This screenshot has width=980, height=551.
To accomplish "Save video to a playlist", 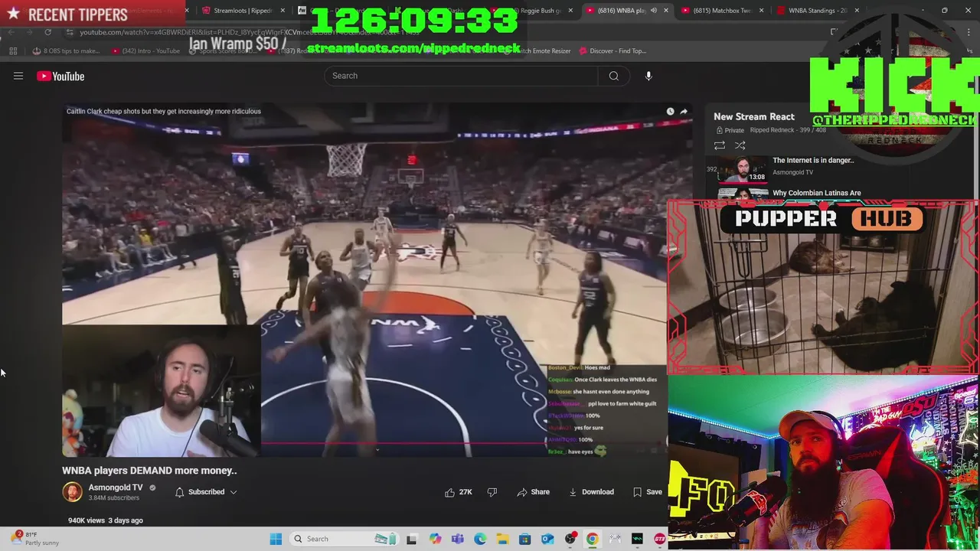I will click(647, 492).
